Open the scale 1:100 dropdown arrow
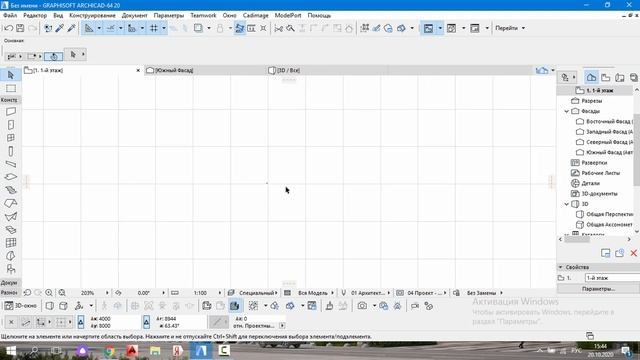The height and width of the screenshot is (360, 640). tap(220, 293)
